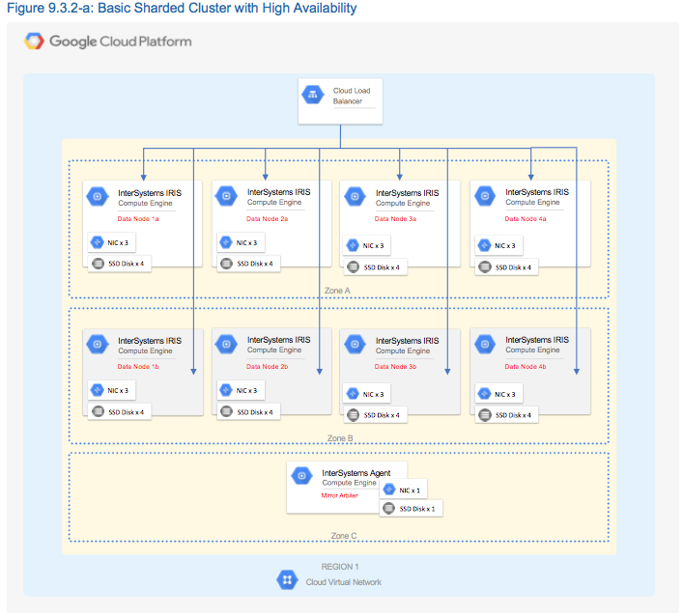Click 'SSD Disk x 4' text of Data Node 2b

(255, 412)
